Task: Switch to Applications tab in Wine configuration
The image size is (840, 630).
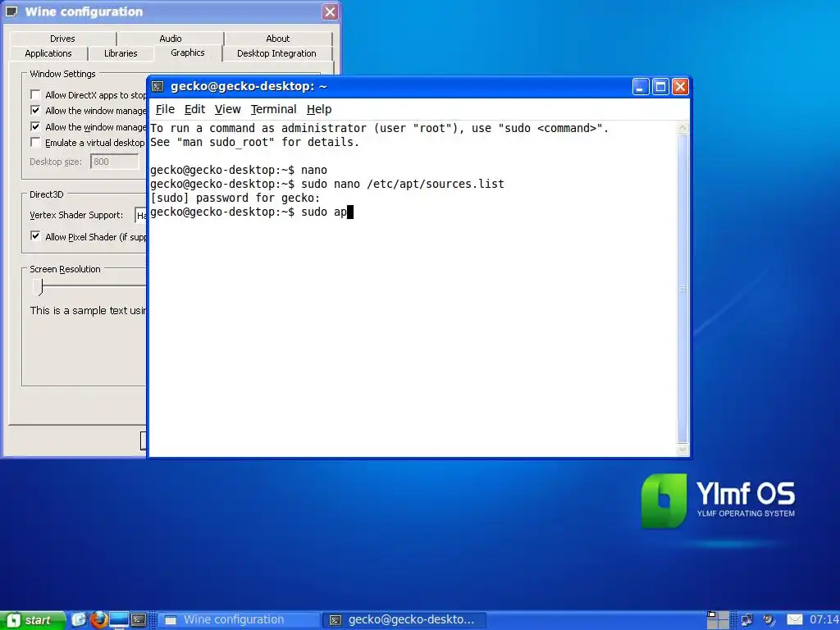Action: pos(48,53)
